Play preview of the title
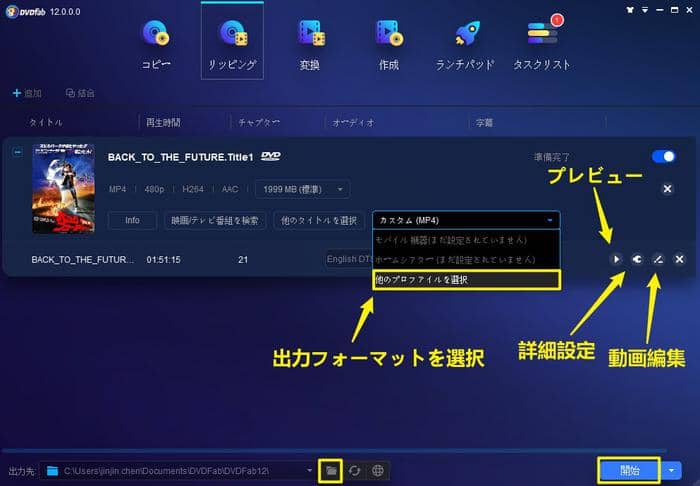Screen dimensions: 700x486 pos(615,259)
